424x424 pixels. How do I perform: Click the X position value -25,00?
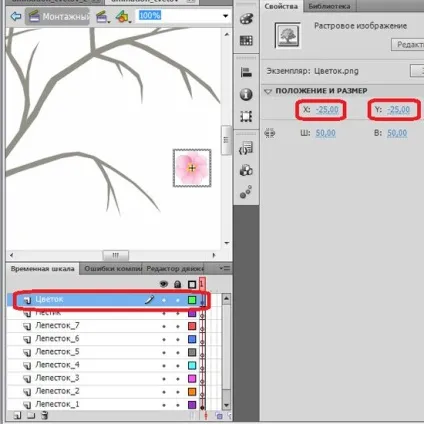click(327, 110)
